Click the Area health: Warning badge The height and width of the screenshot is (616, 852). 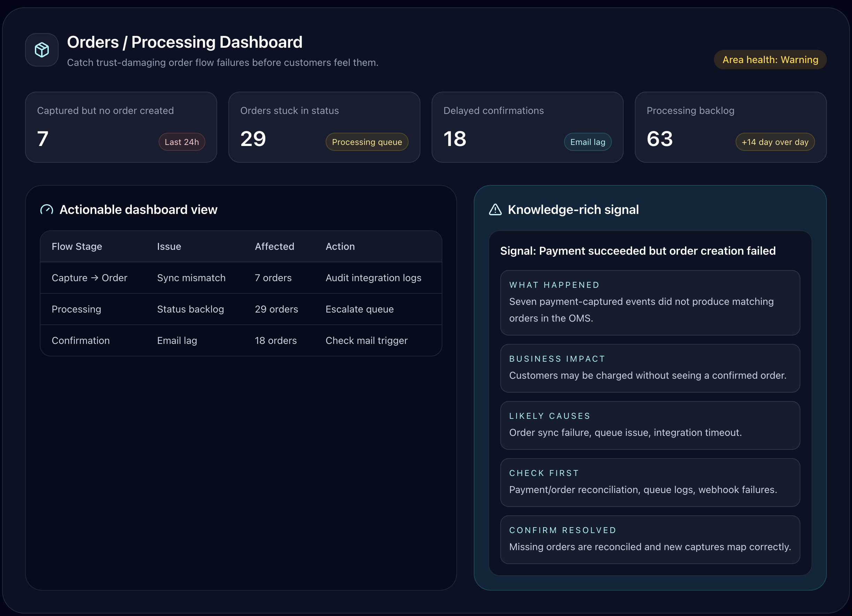pyautogui.click(x=770, y=60)
